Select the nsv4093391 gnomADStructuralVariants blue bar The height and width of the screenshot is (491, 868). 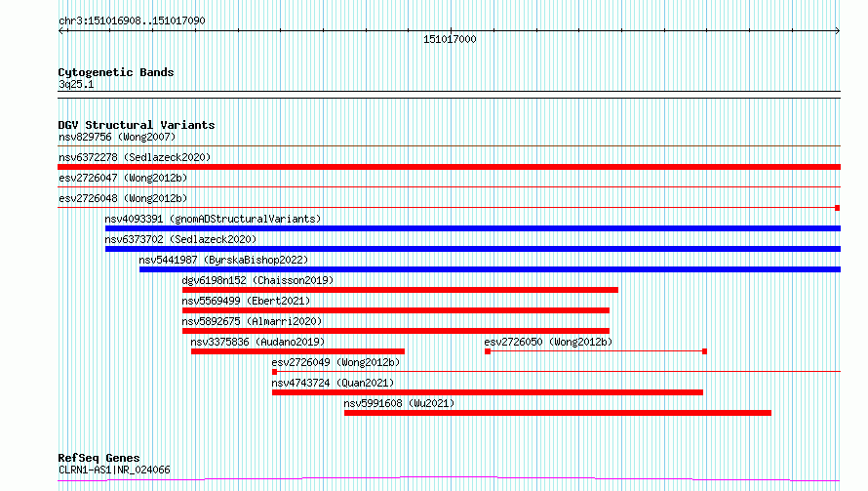[x=473, y=228]
